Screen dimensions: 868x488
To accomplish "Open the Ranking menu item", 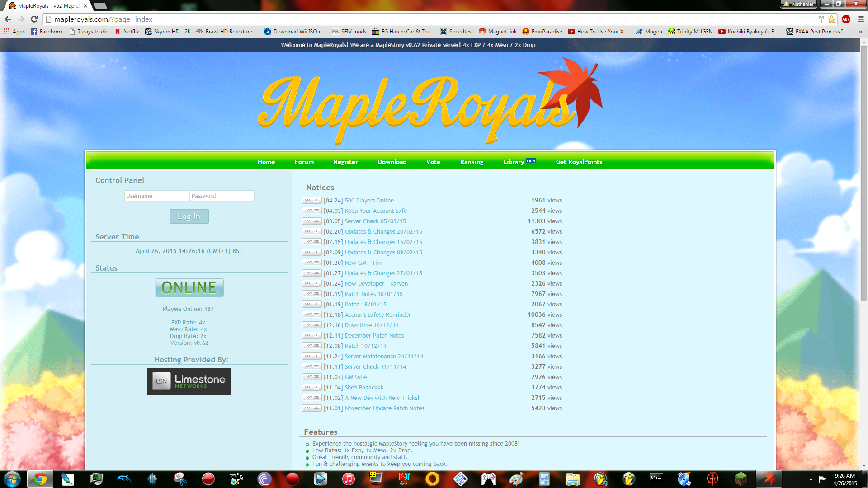I will 472,162.
